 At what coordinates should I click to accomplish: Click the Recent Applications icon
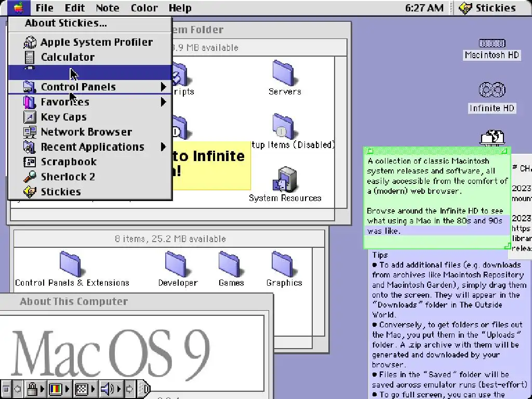tap(30, 147)
